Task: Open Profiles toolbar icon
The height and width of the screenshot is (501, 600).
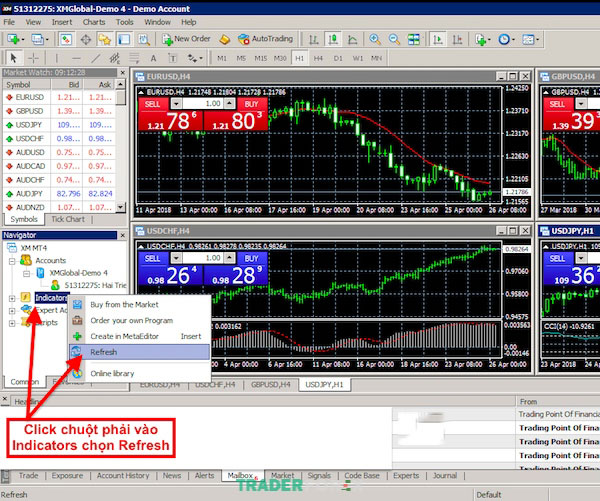Action: coord(40,39)
